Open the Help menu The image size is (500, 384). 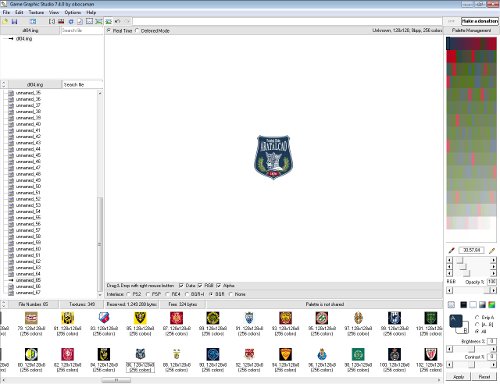point(91,12)
